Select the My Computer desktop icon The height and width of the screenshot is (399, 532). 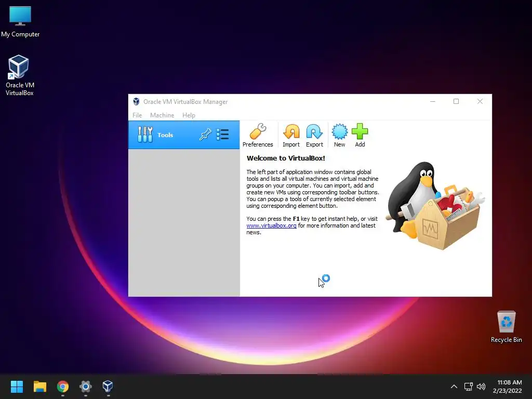[x=20, y=22]
